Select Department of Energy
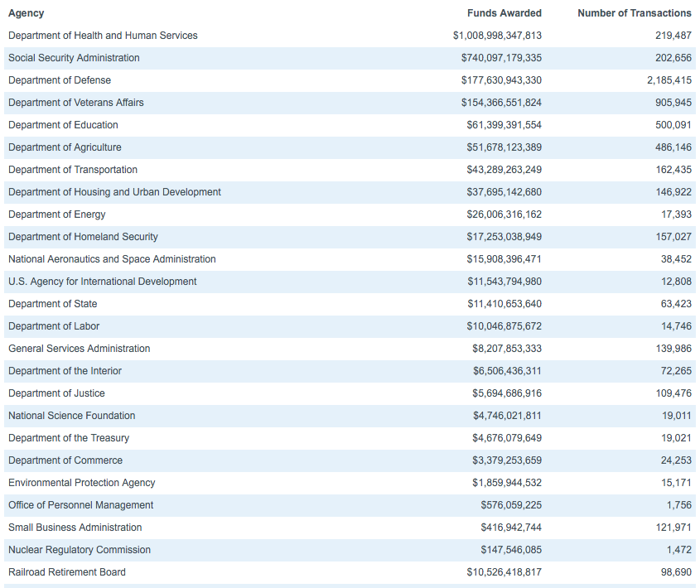The image size is (700, 588). point(56,214)
